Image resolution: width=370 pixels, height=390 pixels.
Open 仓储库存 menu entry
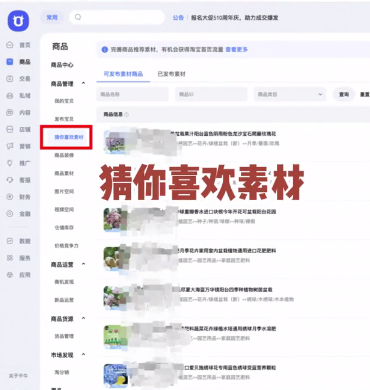(x=64, y=228)
